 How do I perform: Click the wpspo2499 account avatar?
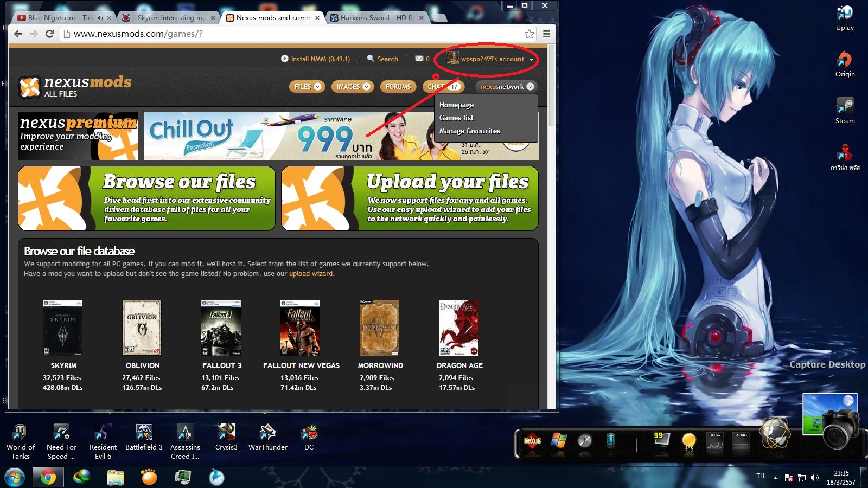452,58
